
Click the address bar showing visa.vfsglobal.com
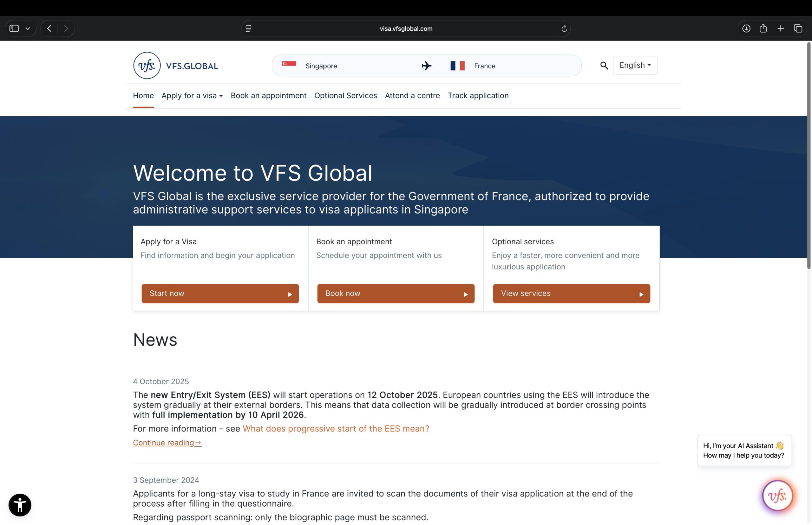(x=406, y=29)
